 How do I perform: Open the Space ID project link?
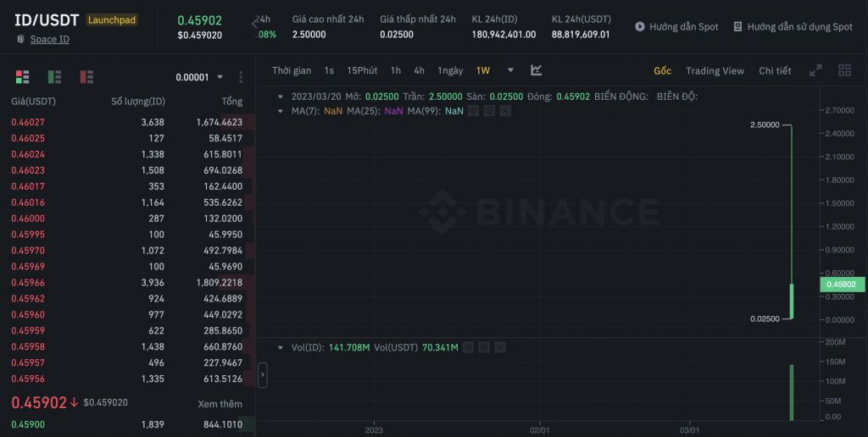[x=50, y=39]
